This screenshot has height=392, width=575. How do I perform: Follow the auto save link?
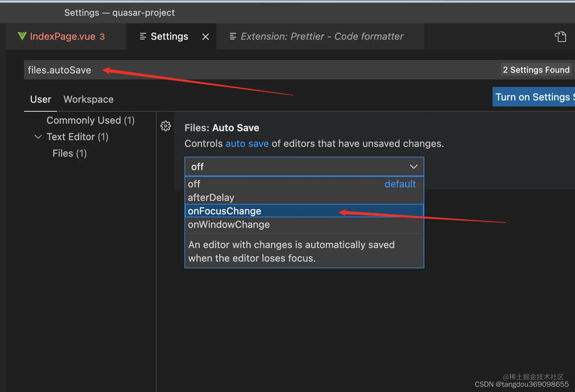pyautogui.click(x=247, y=144)
